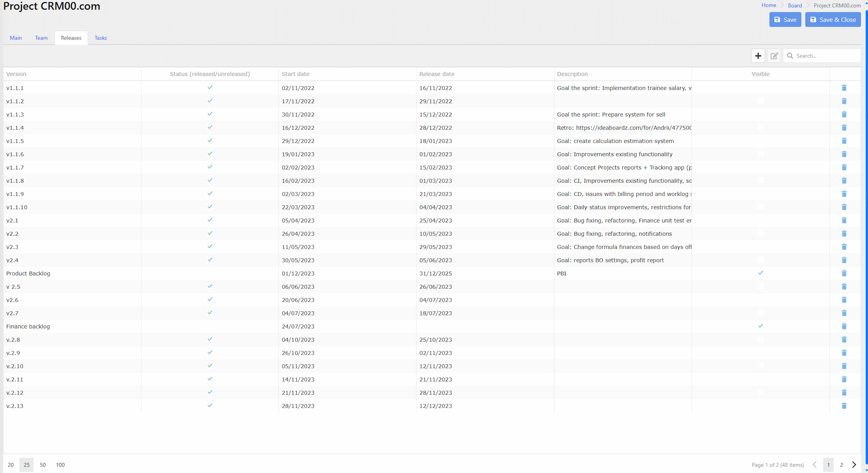This screenshot has width=868, height=473.
Task: Delete Finance backlog row with trash icon
Action: click(x=844, y=326)
